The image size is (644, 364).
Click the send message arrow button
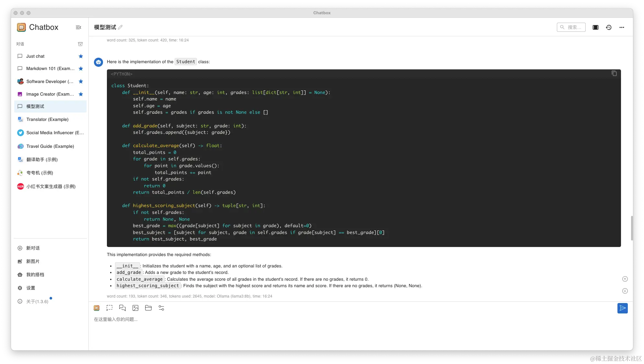click(x=622, y=308)
